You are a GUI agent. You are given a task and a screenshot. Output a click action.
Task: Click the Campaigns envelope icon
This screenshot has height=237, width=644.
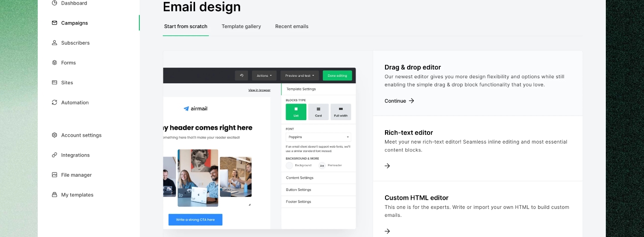[x=54, y=23]
